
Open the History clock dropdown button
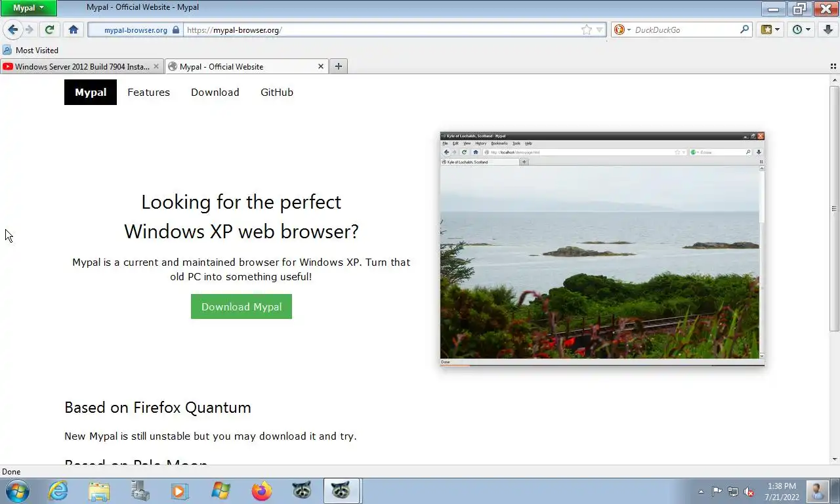801,30
